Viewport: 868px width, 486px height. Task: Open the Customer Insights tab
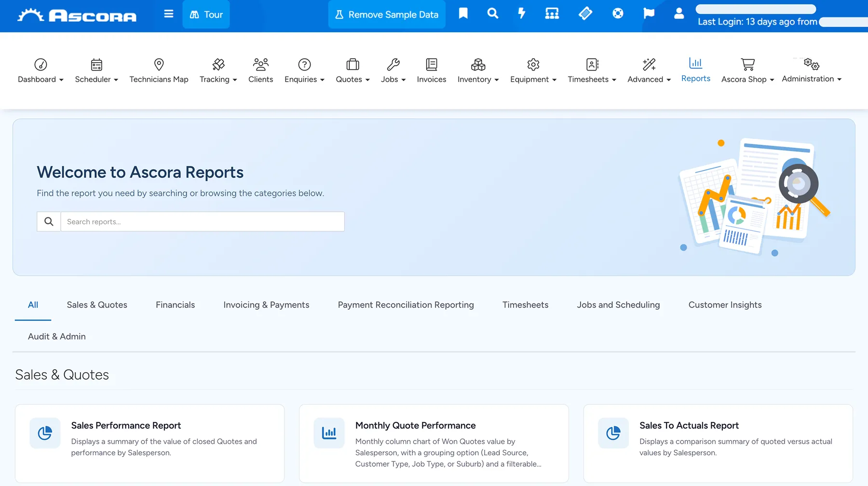tap(725, 305)
